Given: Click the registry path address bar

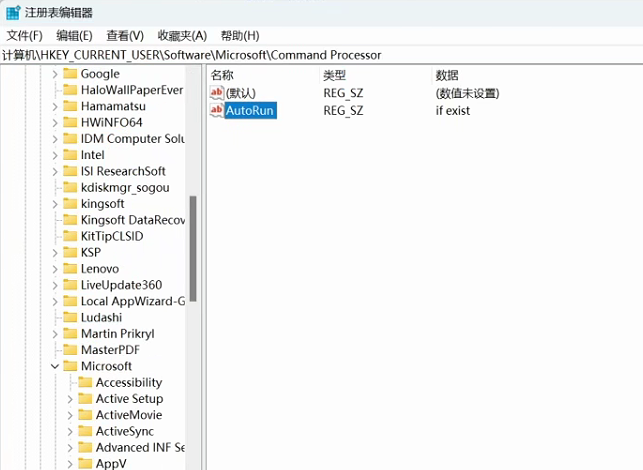Looking at the screenshot, I should point(320,55).
